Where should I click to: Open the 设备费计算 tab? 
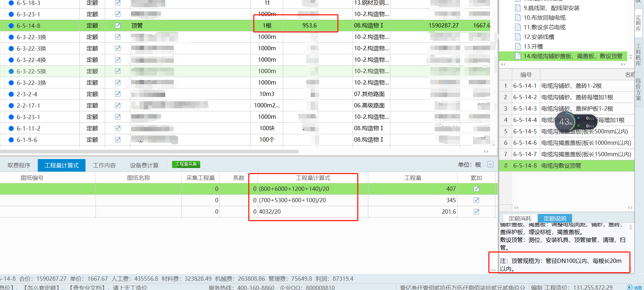(x=144, y=165)
